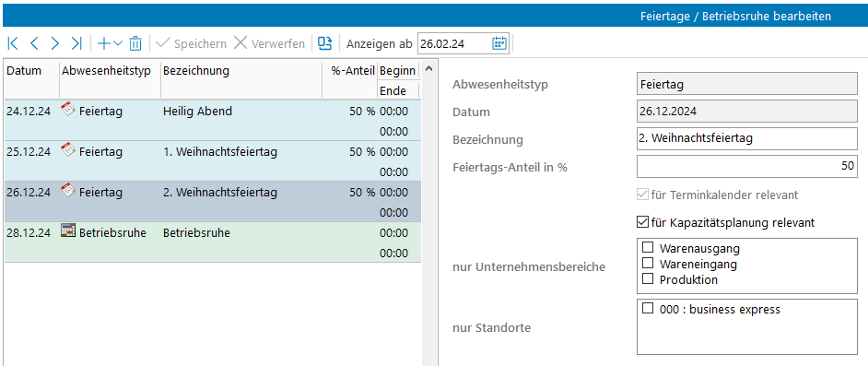This screenshot has height=366, width=868.
Task: Click the Verwerfen button
Action: coord(269,43)
